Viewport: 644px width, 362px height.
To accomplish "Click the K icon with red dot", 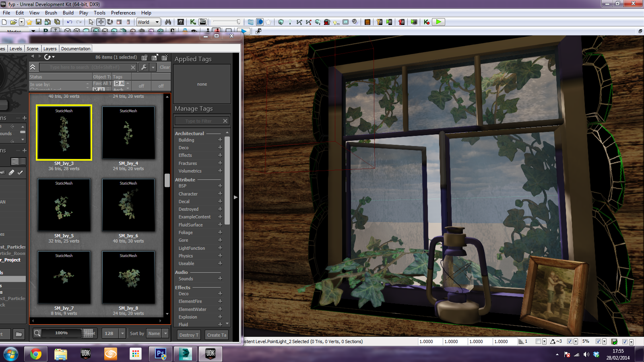I will 427,22.
